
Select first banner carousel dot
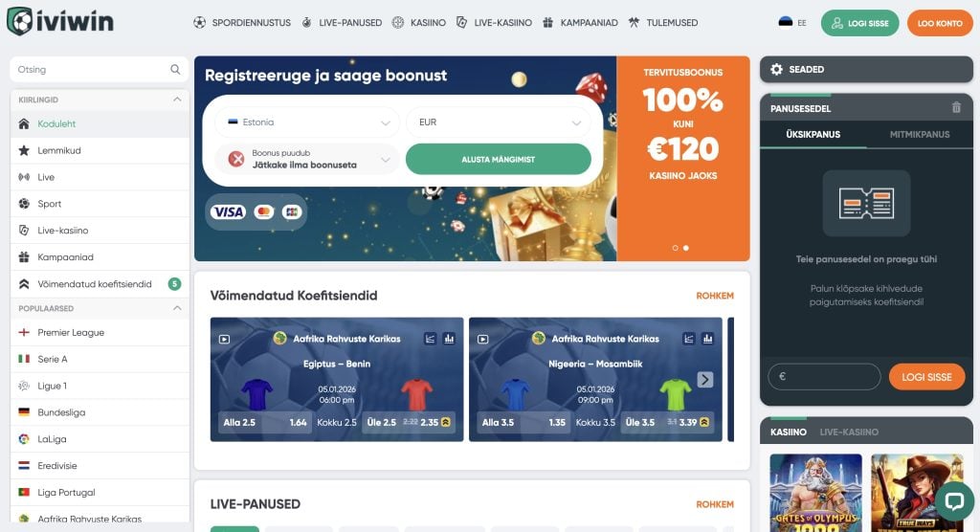coord(675,248)
